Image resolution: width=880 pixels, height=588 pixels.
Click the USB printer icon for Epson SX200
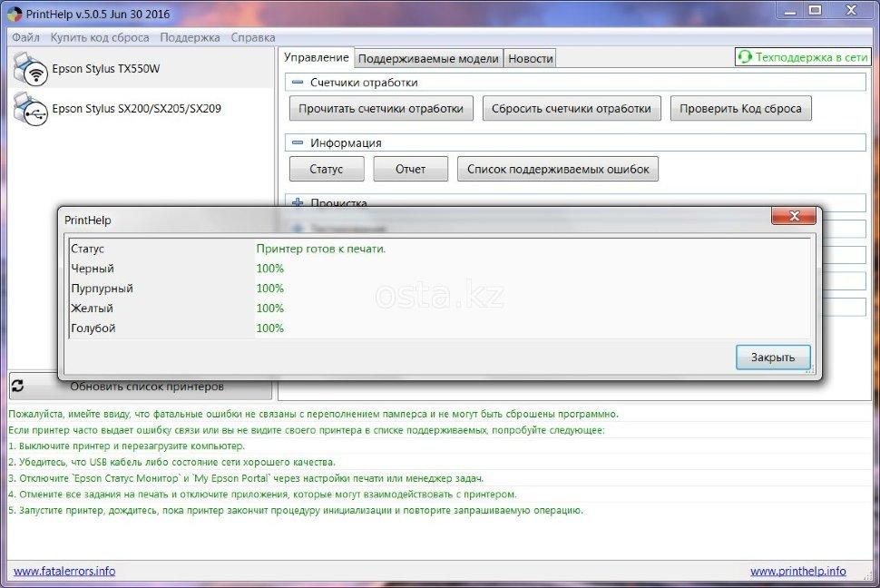click(x=31, y=109)
